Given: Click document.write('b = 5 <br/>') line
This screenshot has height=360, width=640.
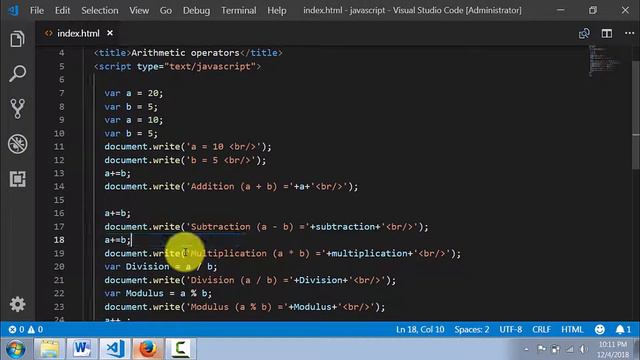Looking at the screenshot, I should [185, 160].
